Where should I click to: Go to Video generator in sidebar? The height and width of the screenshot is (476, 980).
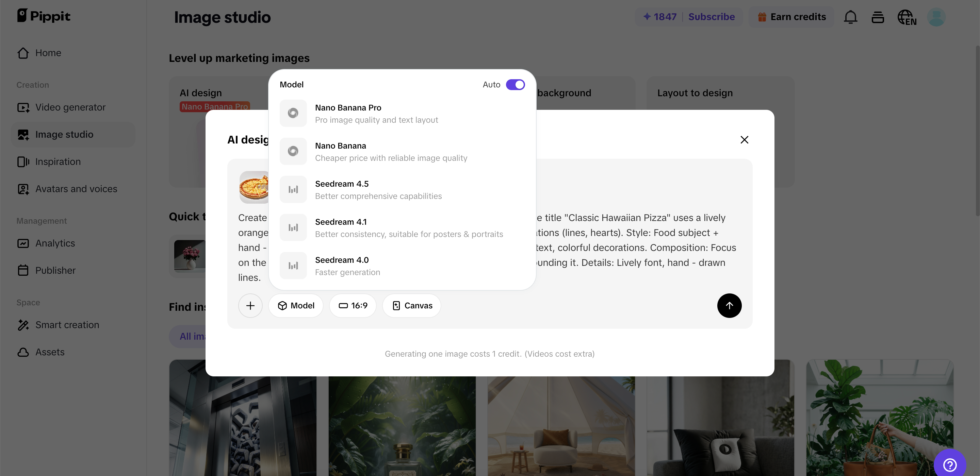pyautogui.click(x=70, y=107)
